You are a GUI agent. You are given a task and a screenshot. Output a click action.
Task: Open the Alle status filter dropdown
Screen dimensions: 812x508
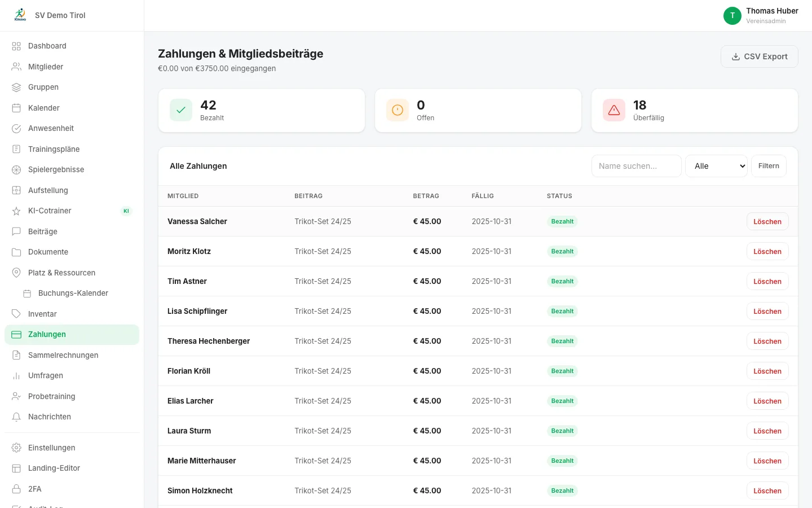716,166
